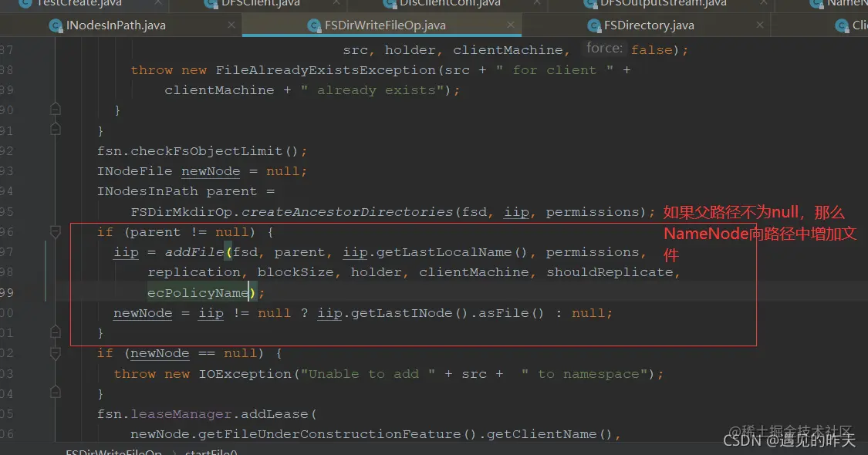Image resolution: width=868 pixels, height=455 pixels.
Task: Click fold end marker after newNode assignment block
Action: 56,332
